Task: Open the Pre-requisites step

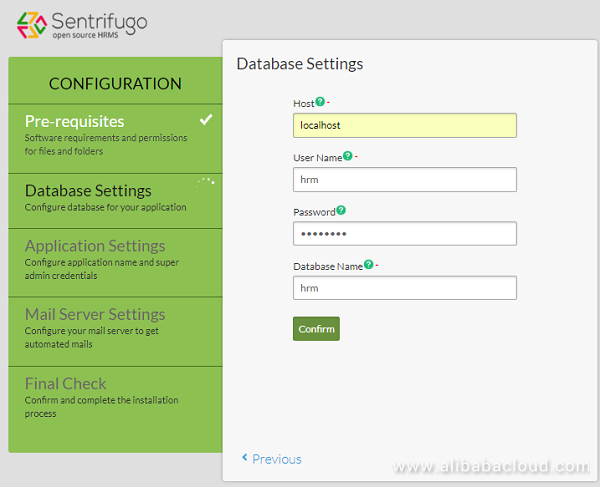Action: tap(76, 121)
